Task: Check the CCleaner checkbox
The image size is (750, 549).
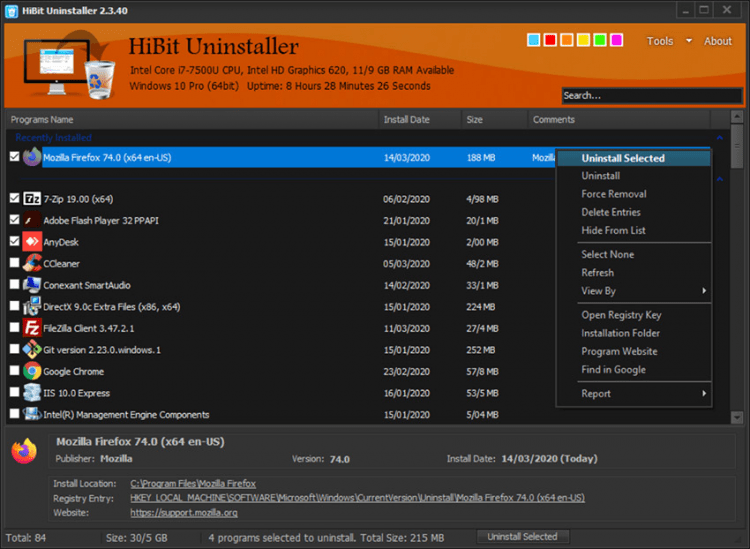Action: pyautogui.click(x=14, y=263)
